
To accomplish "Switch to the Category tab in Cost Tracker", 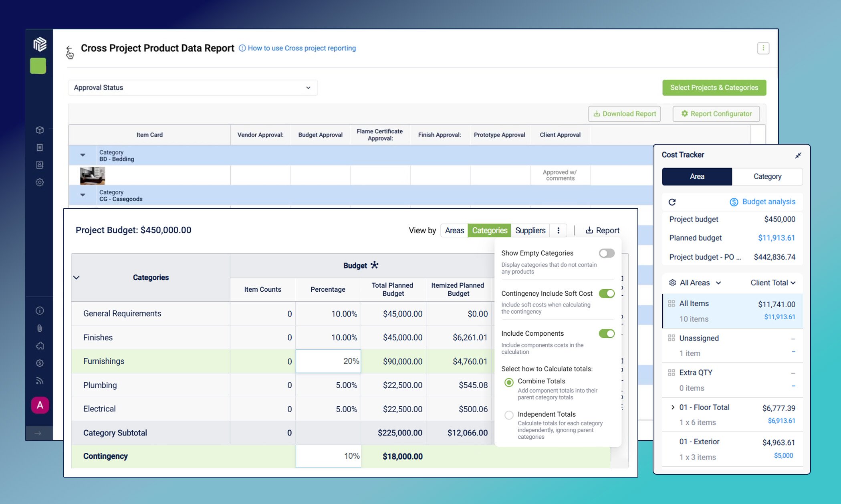I will tap(767, 177).
